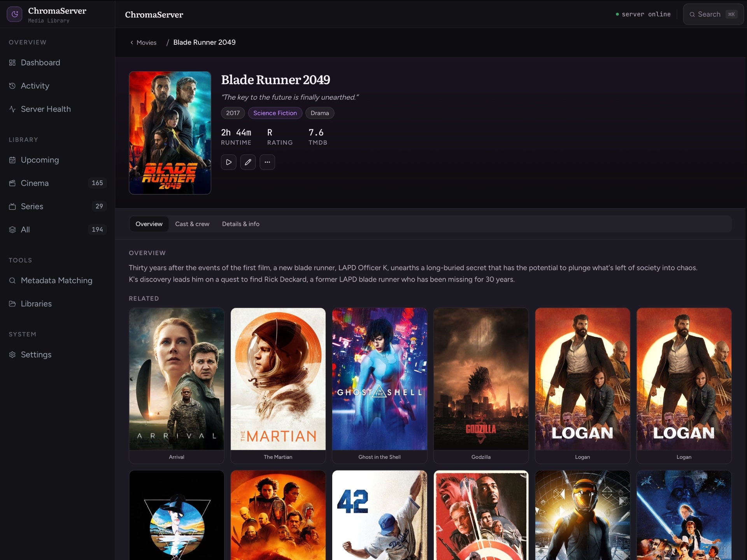Viewport: 747px width, 560px height.
Task: Click the 2017 year tag
Action: [x=233, y=113]
